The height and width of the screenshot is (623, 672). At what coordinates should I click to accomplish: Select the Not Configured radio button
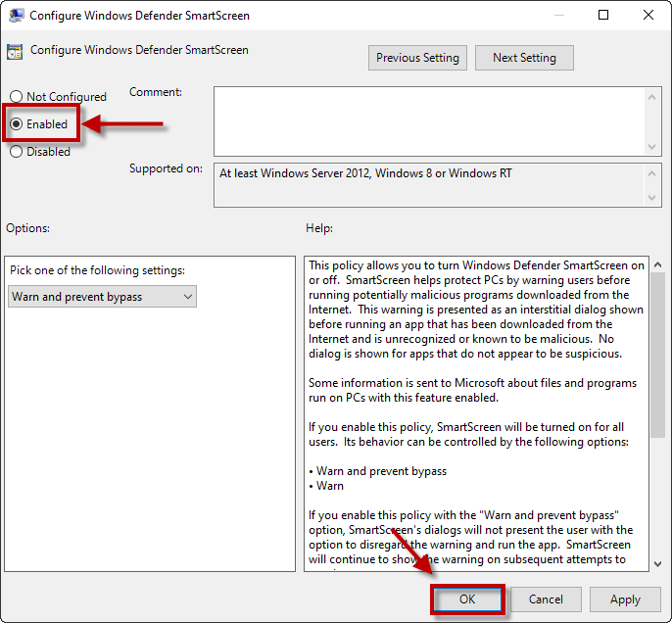point(16,96)
